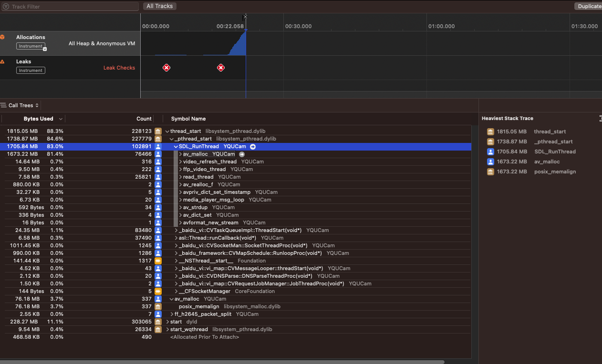Click the focus arrow next to SDL_RunThread
The image size is (602, 364).
(x=253, y=146)
